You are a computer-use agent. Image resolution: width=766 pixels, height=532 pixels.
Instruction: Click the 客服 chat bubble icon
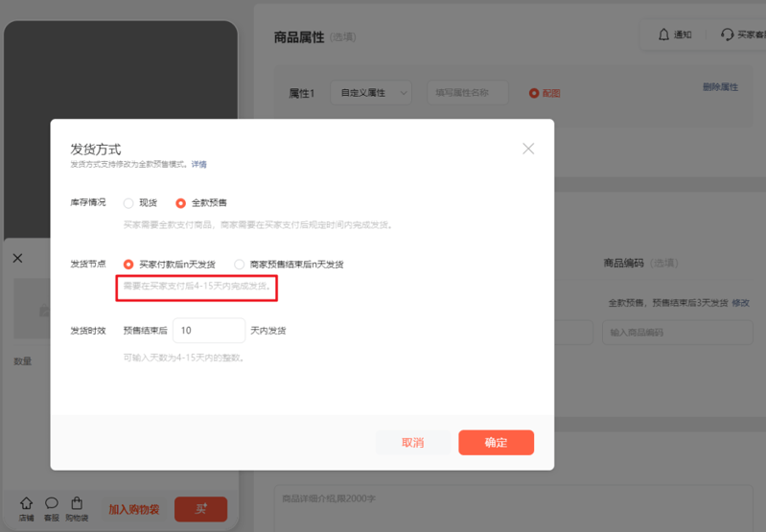pos(52,503)
